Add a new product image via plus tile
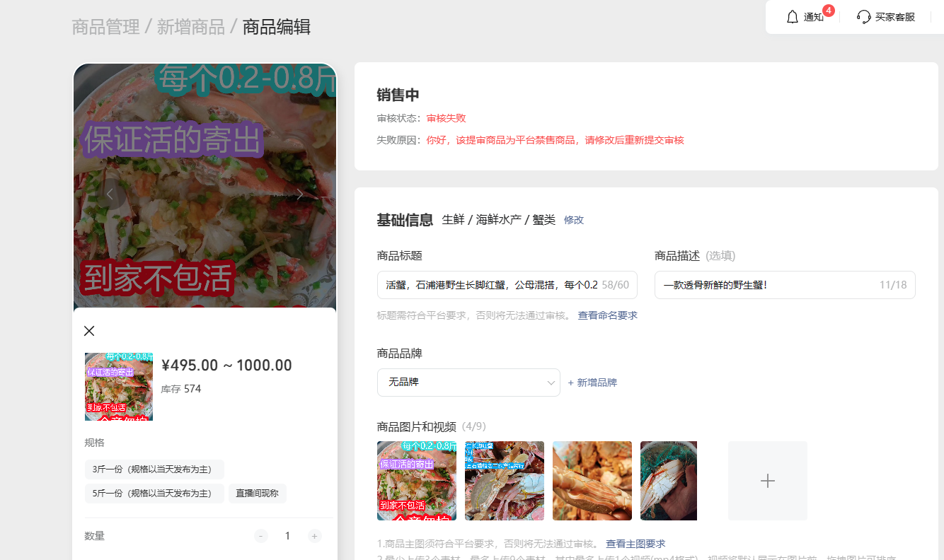944x560 pixels. [x=768, y=481]
